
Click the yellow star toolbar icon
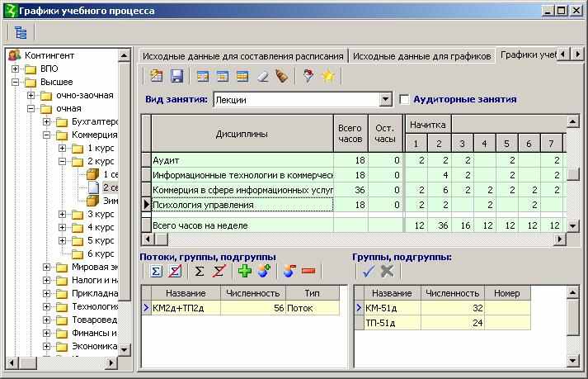328,76
